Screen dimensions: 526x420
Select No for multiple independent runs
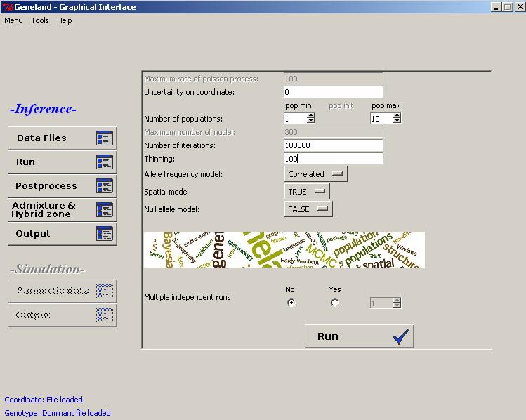291,303
